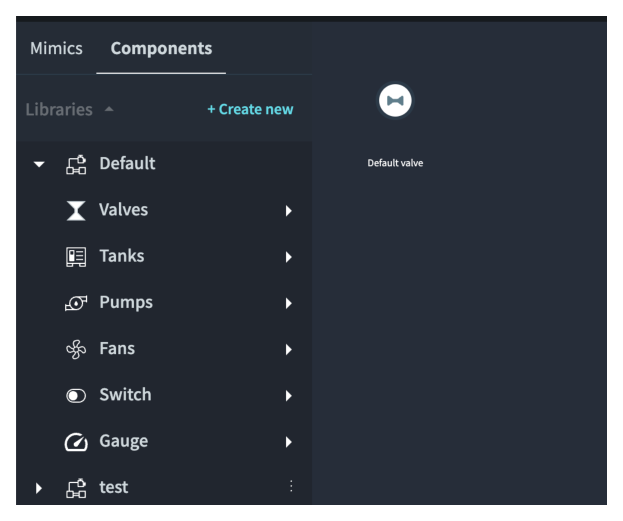
Task: Expand the Pumps submenu arrow
Action: [x=288, y=303]
